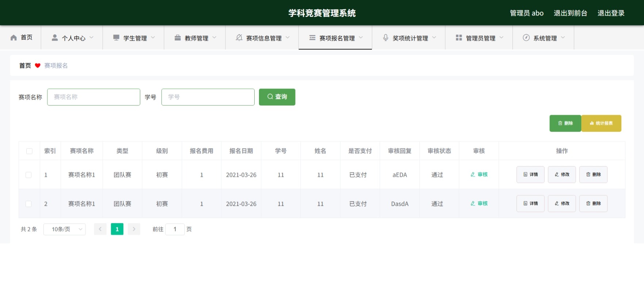Click the person icon for 个人中心

pos(55,38)
